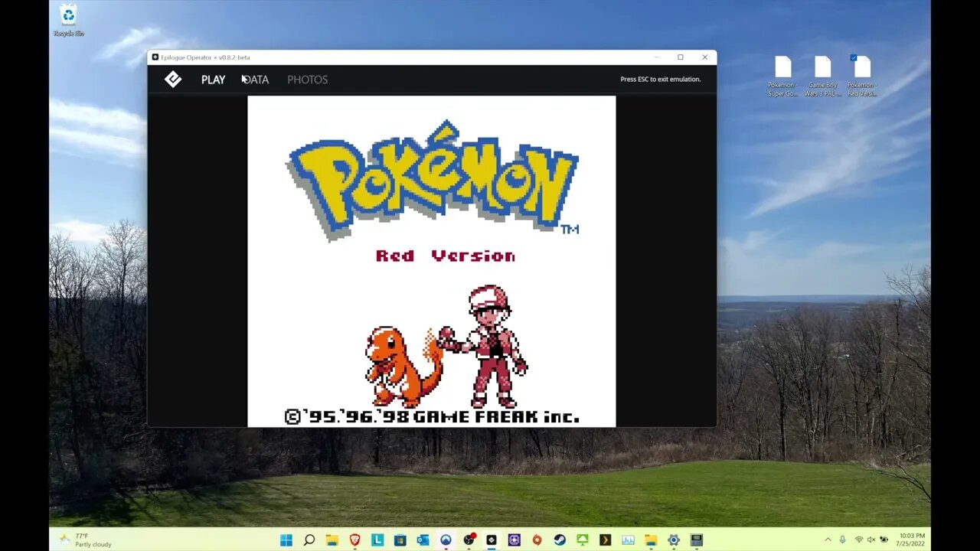980x551 pixels.
Task: Open the teal L app on the taskbar
Action: click(x=377, y=540)
